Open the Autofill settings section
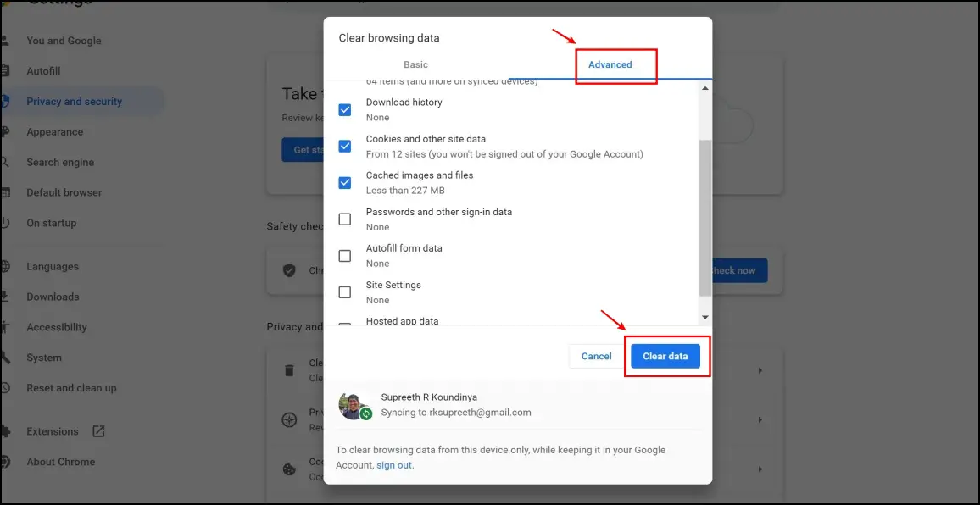The width and height of the screenshot is (980, 505). tap(43, 71)
